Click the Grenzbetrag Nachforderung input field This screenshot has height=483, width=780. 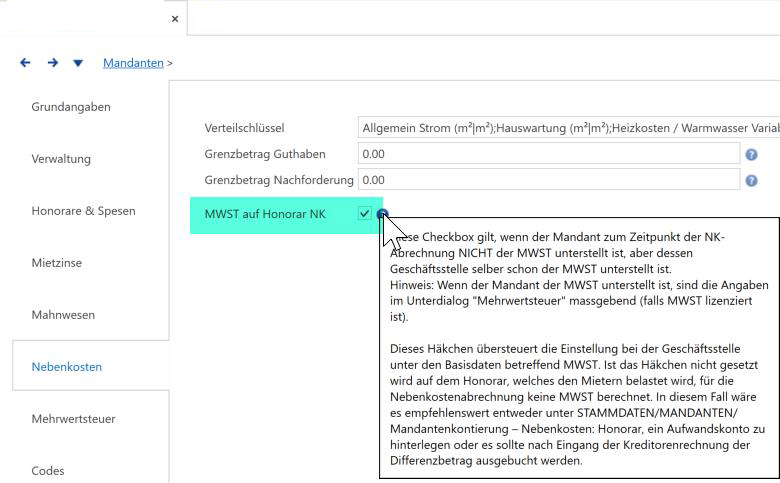tap(549, 180)
